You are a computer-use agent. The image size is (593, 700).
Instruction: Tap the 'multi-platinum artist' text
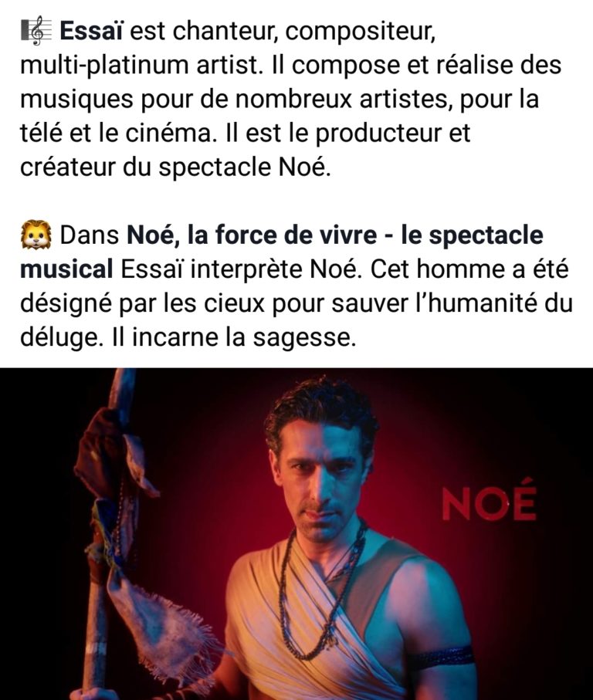[138, 65]
